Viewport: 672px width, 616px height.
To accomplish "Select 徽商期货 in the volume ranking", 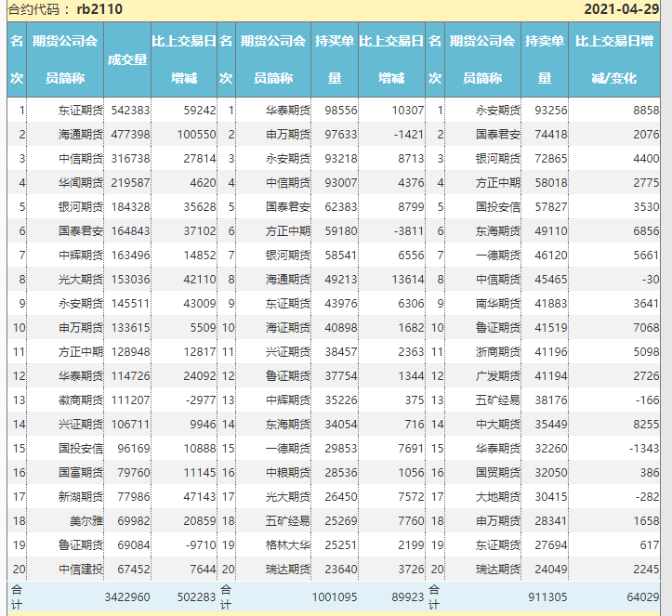I will point(81,400).
